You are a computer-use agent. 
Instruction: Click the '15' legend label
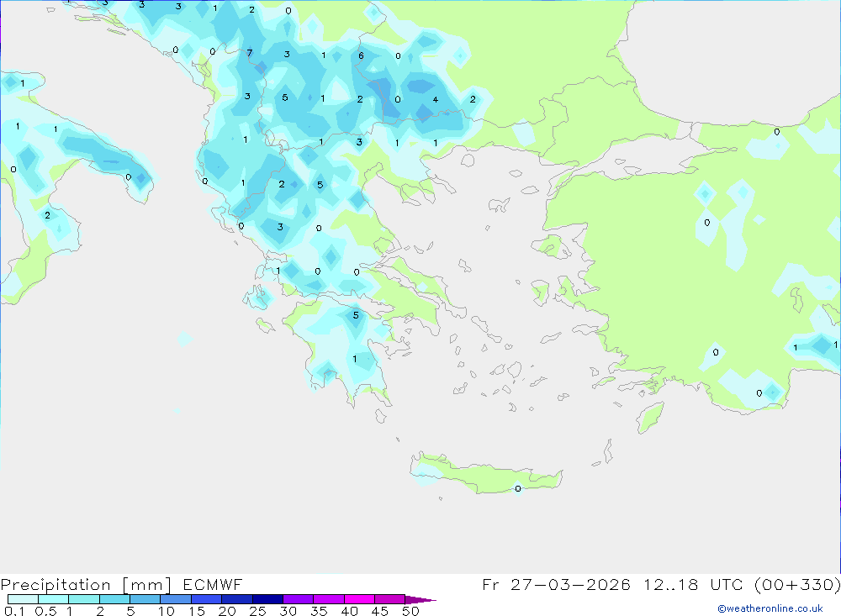[197, 611]
